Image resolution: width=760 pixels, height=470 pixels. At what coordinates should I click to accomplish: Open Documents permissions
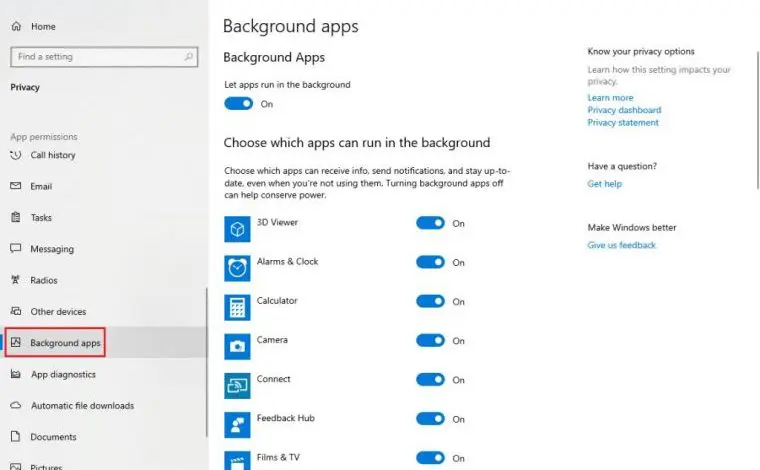click(x=53, y=437)
